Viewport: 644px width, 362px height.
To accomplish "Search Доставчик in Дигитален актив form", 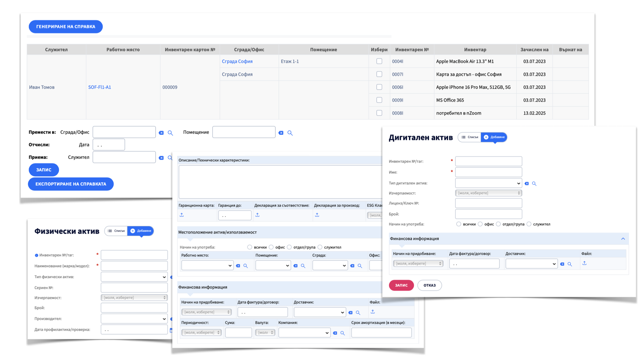I will (570, 264).
